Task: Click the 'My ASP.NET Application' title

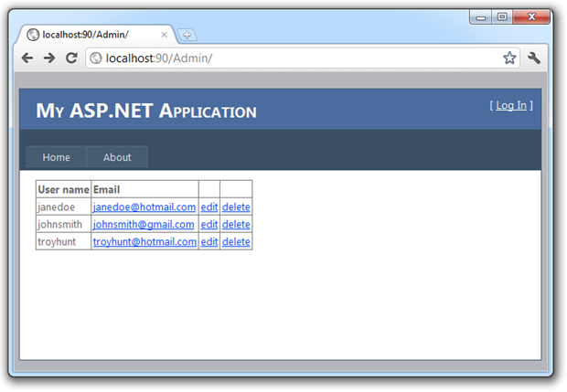Action: [x=146, y=111]
